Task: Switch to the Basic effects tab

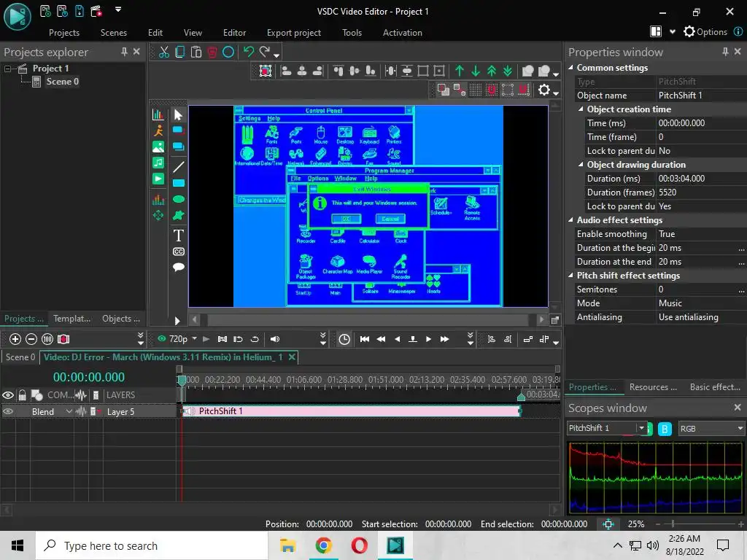Action: 715,387
